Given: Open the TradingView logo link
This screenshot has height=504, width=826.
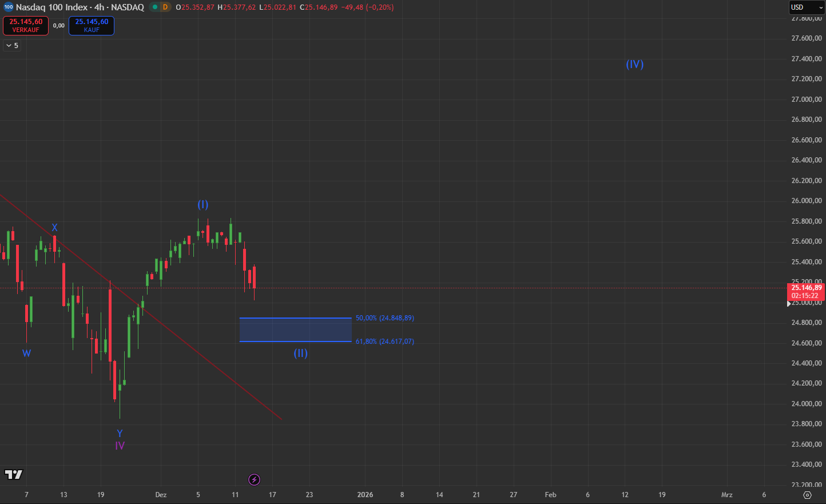Looking at the screenshot, I should pos(14,474).
